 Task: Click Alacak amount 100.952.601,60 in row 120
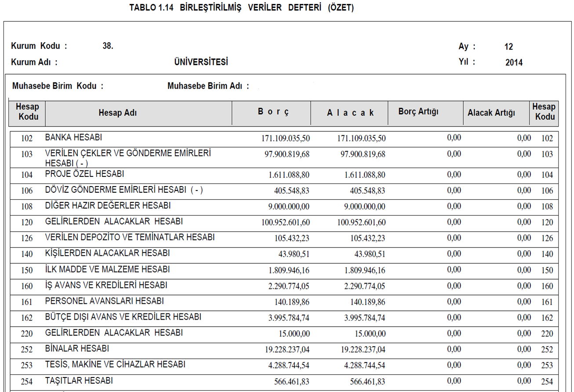(361, 223)
